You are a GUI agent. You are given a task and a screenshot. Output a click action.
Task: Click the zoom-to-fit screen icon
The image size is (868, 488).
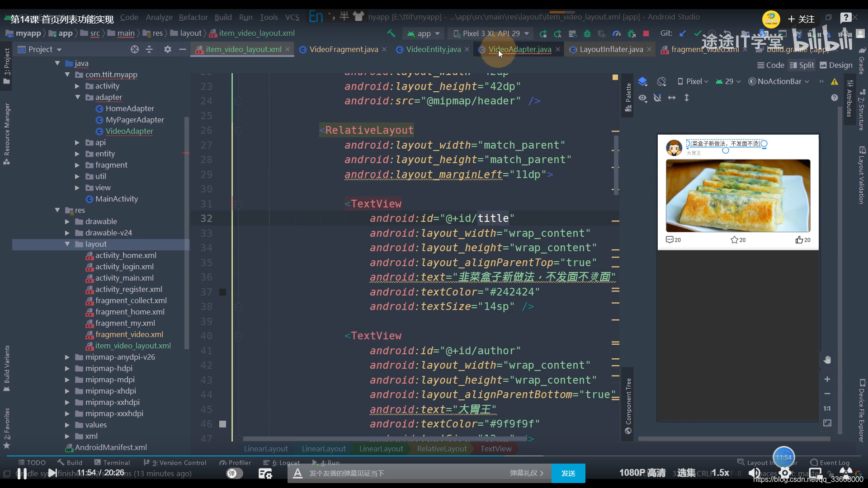827,423
